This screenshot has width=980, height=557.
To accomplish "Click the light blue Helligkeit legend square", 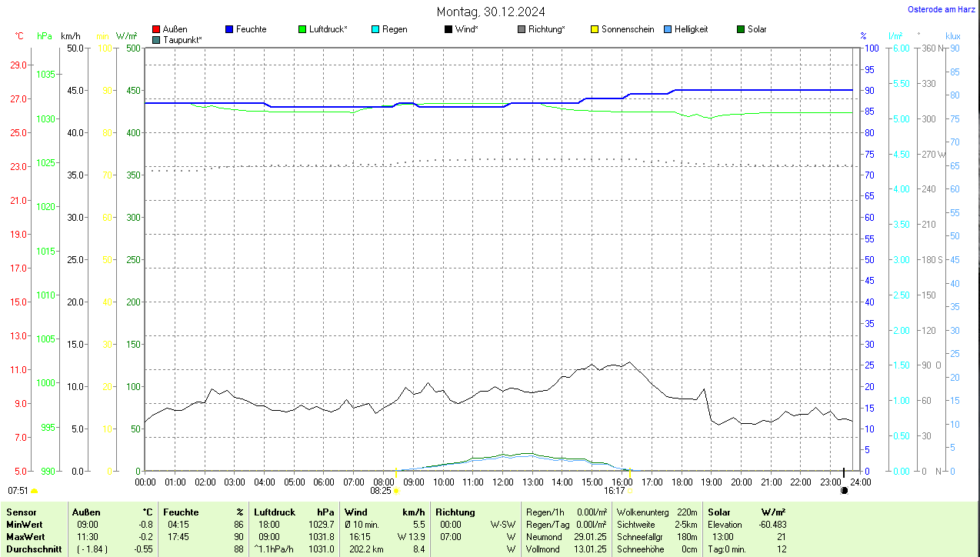I will click(x=668, y=29).
